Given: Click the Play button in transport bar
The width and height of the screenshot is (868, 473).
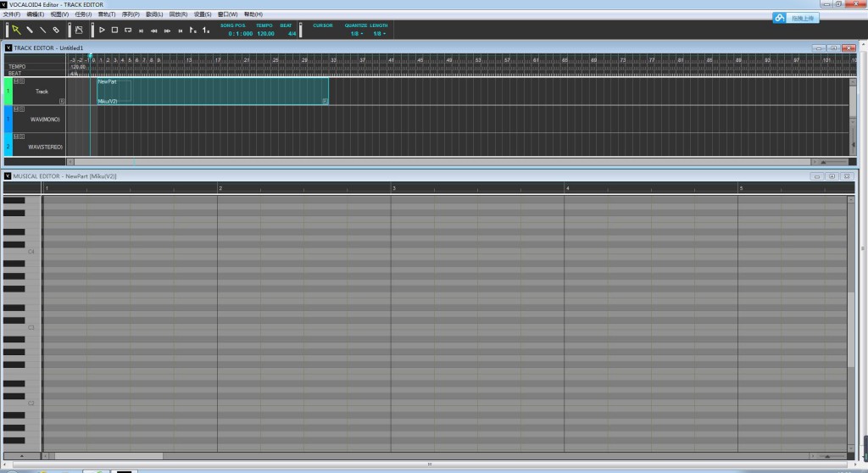Looking at the screenshot, I should pyautogui.click(x=102, y=30).
